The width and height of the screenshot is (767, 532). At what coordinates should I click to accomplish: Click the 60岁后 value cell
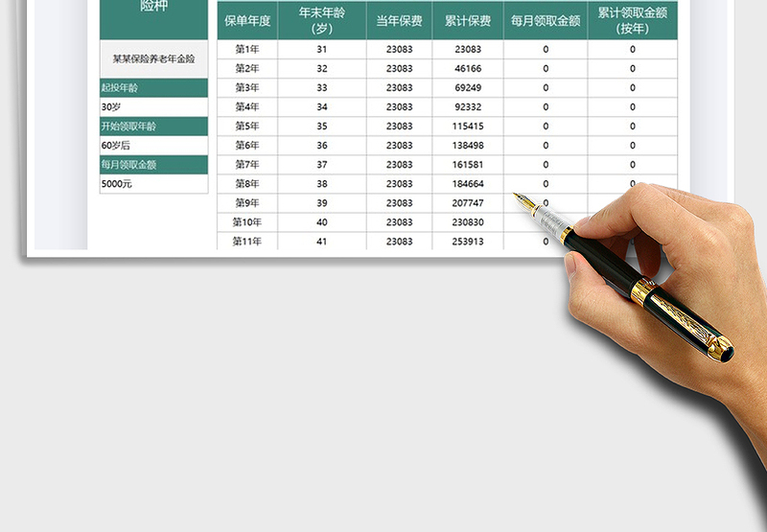click(x=154, y=146)
